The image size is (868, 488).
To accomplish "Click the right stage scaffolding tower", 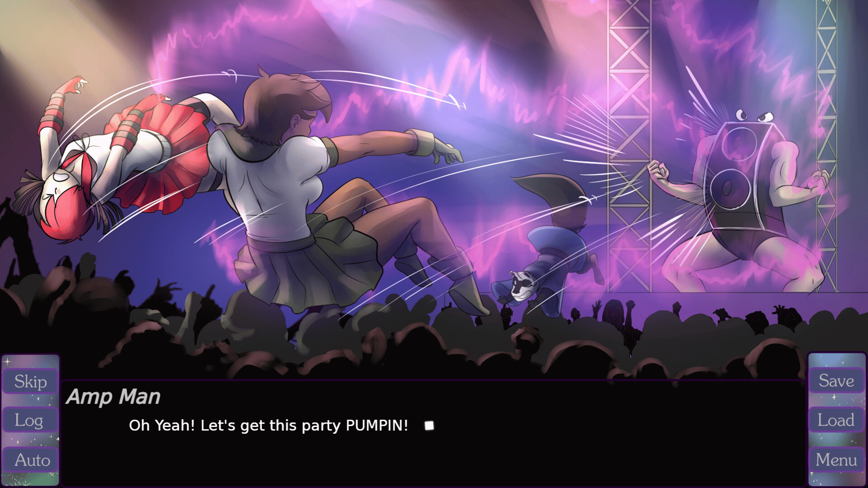I will point(827,145).
